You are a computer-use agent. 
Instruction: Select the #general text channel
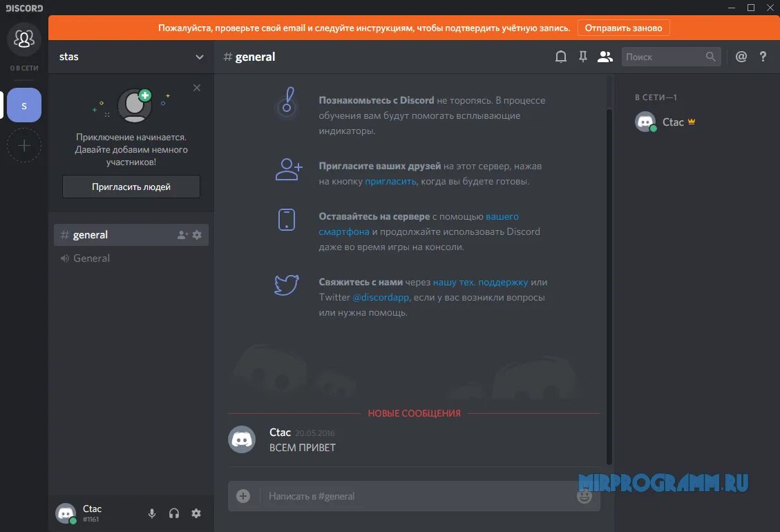tap(131, 235)
